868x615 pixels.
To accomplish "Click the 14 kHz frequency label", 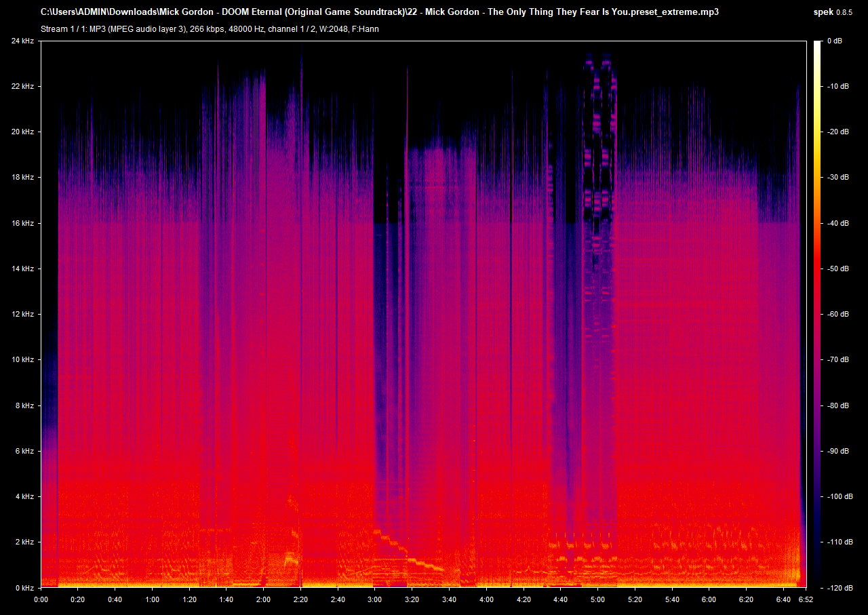I will coord(22,269).
